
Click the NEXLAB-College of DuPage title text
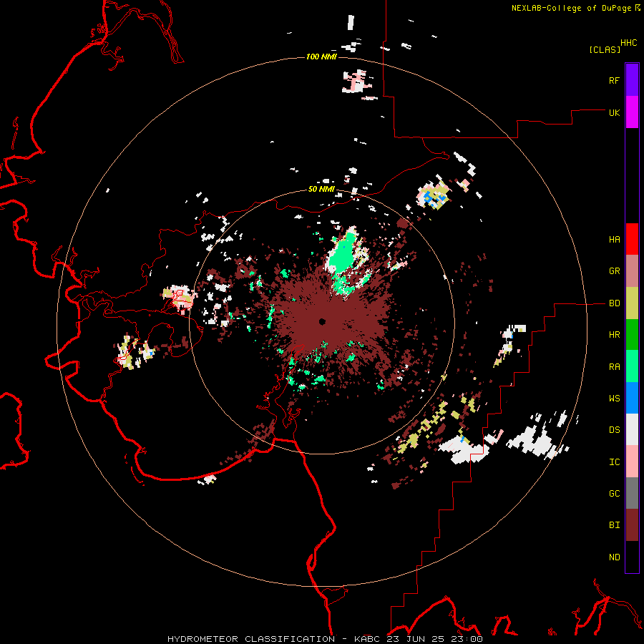(x=571, y=8)
